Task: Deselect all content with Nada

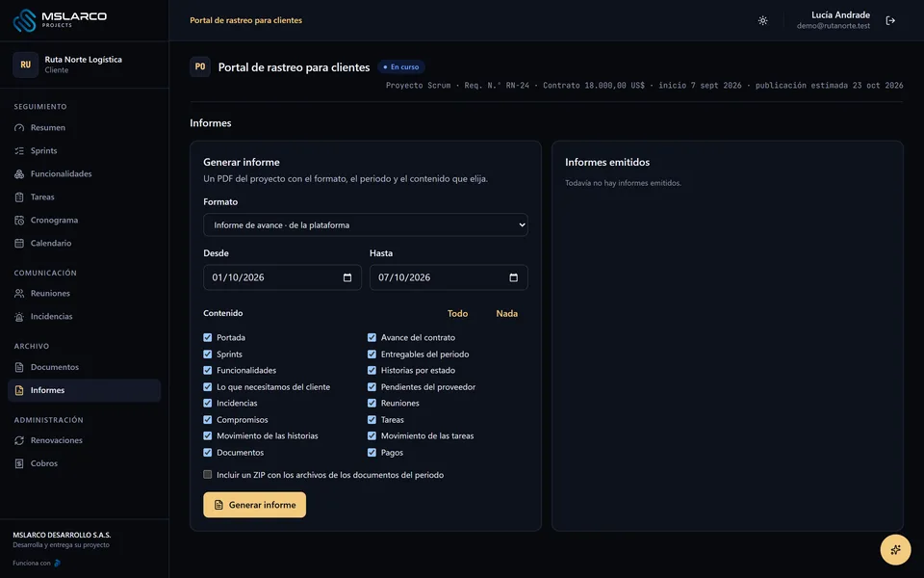Action: coord(507,314)
